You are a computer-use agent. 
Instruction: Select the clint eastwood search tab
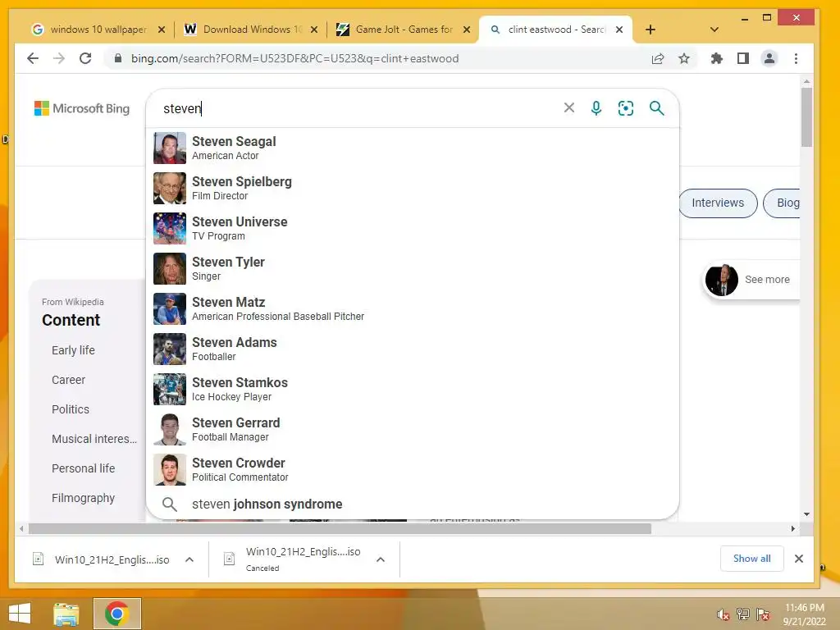(x=555, y=30)
